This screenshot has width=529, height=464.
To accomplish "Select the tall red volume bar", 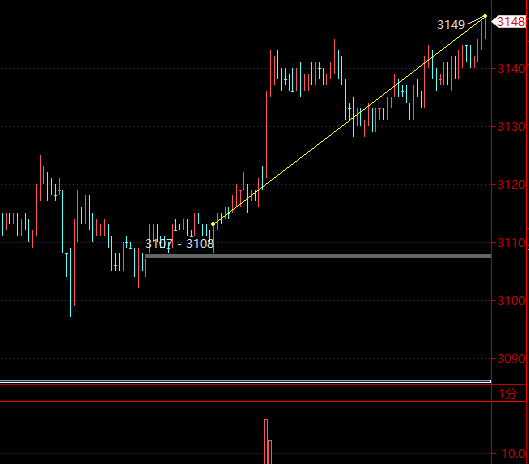I will tap(266, 441).
